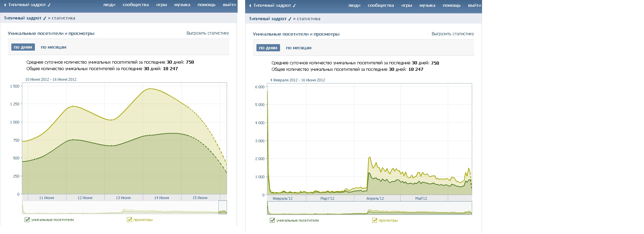Toggle "уникальные посетители" checkbox under the left chart

[x=27, y=220]
